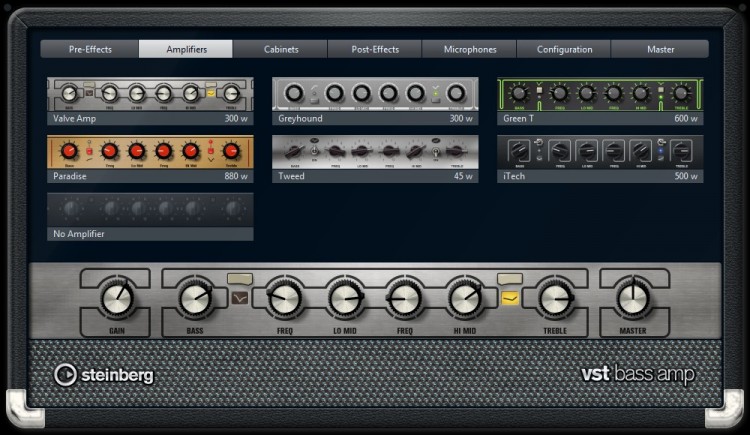Select the iTech amplifier model
This screenshot has height=435, width=750.
pos(600,159)
